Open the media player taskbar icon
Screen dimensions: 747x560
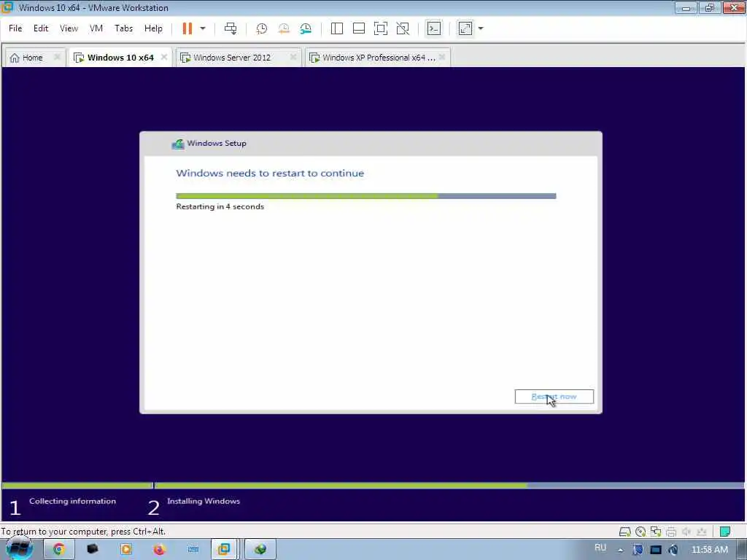click(125, 550)
